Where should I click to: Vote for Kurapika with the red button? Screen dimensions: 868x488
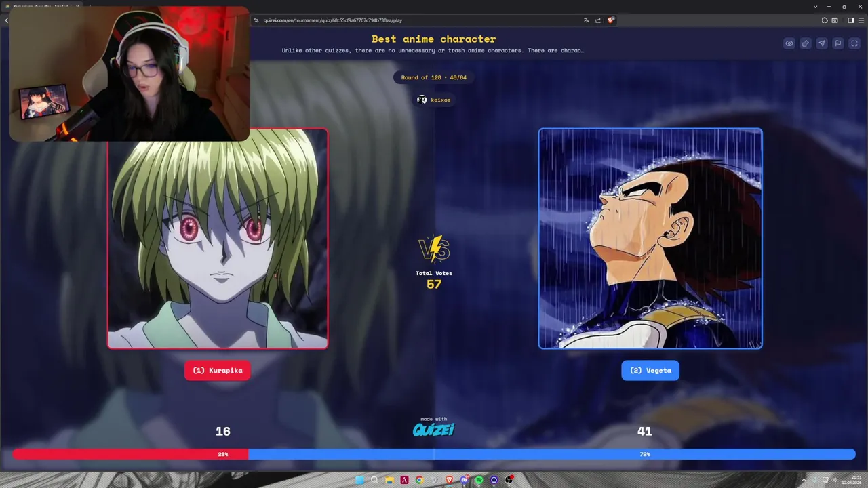218,370
